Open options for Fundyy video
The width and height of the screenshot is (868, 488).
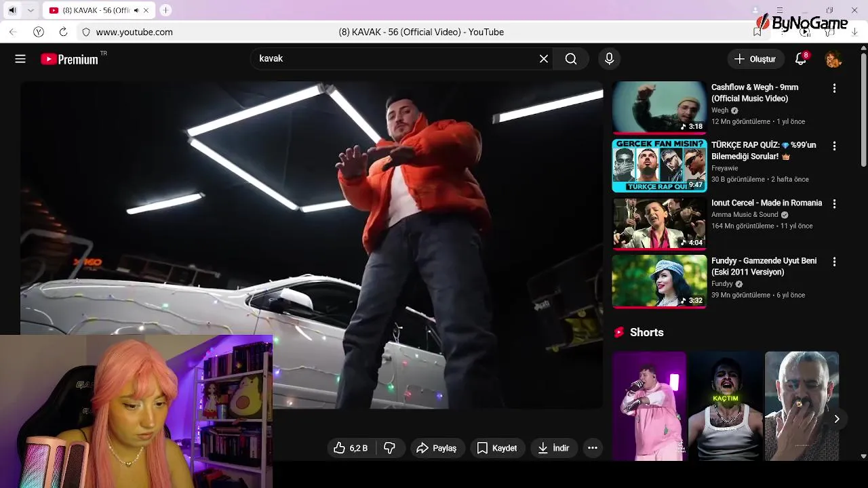(x=834, y=262)
